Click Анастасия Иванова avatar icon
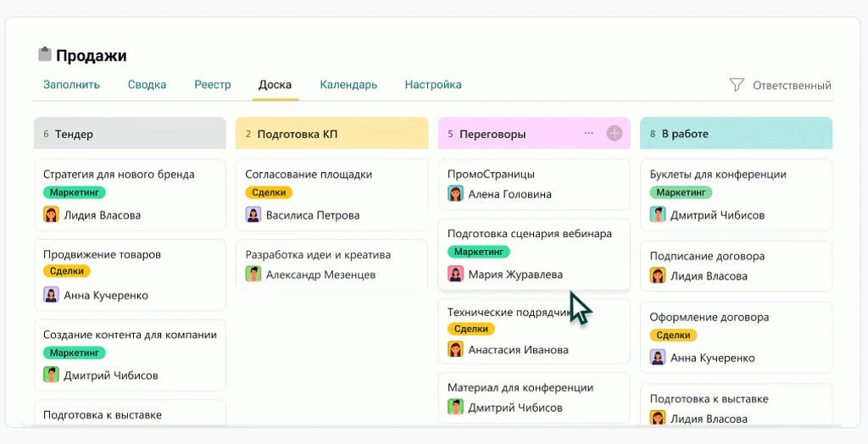 pyautogui.click(x=455, y=349)
